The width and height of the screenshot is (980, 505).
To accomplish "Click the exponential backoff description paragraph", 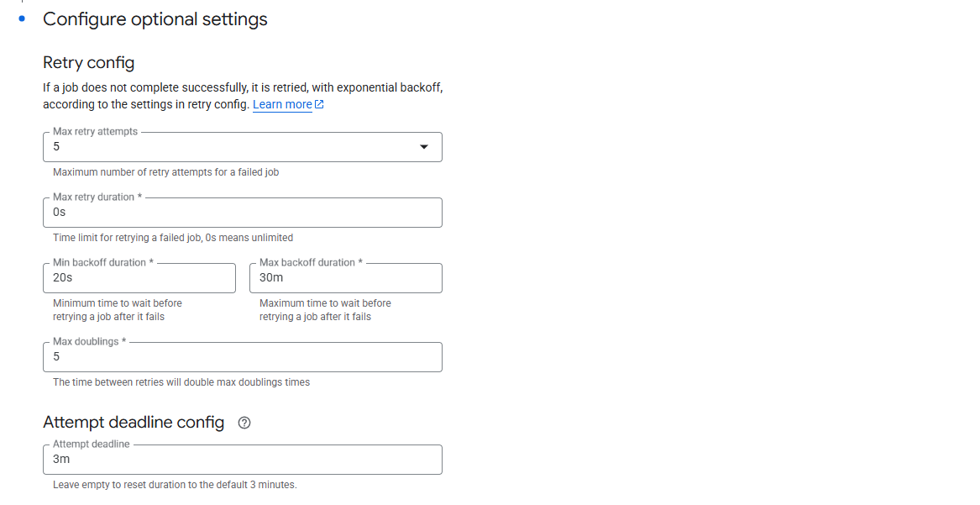I will 242,87.
